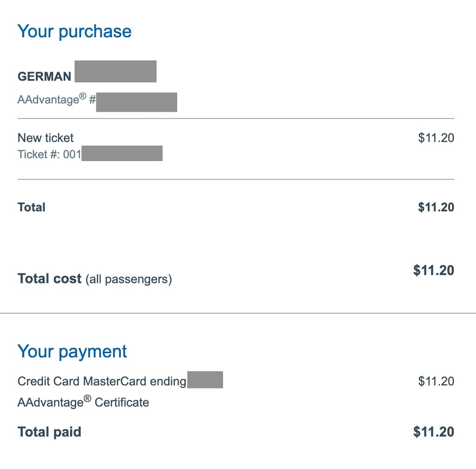Click 'Total cost (all passengers)' label

click(95, 279)
